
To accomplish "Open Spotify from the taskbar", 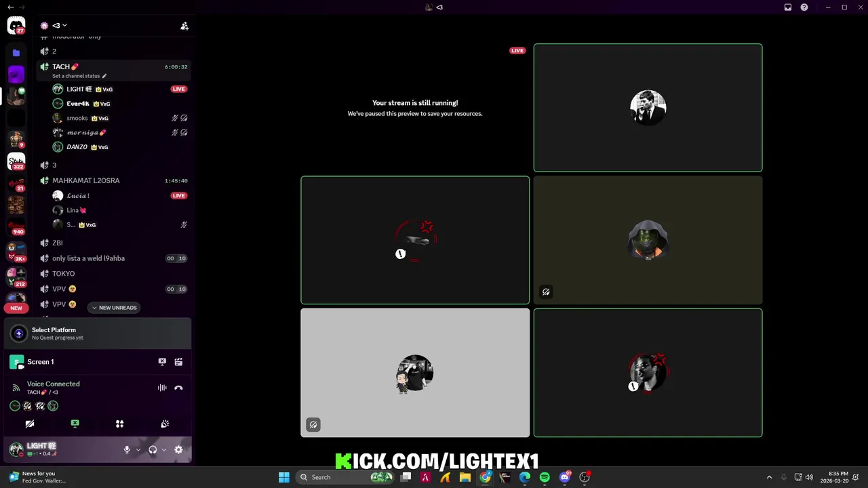I will click(x=545, y=477).
